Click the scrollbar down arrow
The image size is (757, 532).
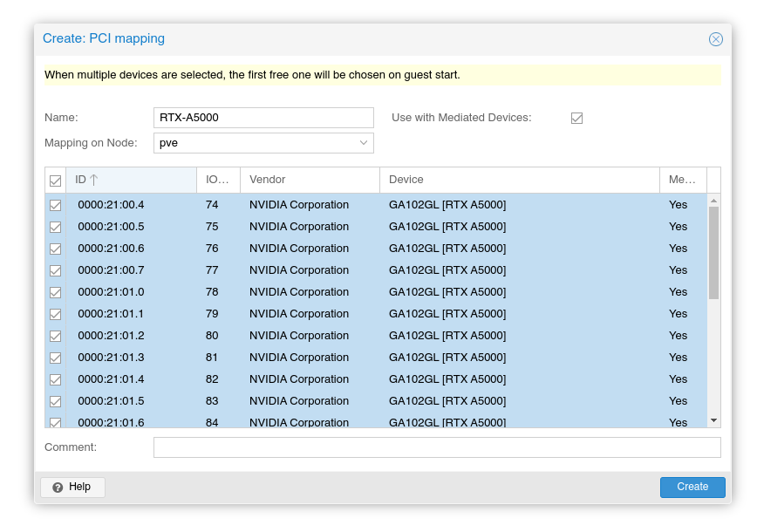pos(713,420)
